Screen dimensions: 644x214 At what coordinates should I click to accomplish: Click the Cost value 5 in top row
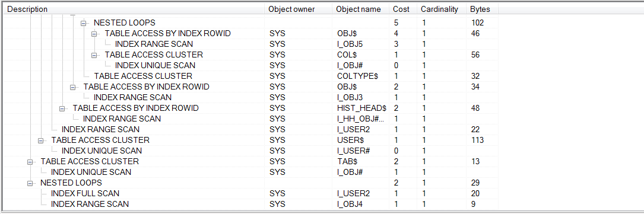click(396, 23)
